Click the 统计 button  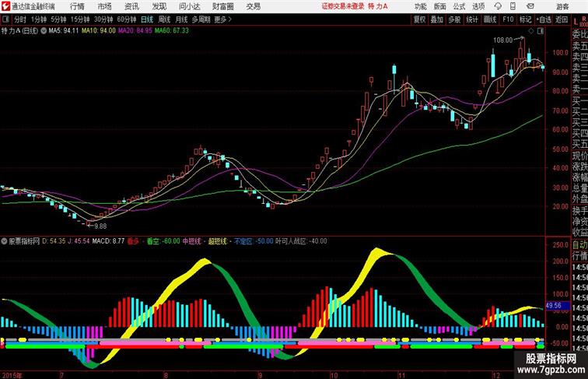coord(472,19)
